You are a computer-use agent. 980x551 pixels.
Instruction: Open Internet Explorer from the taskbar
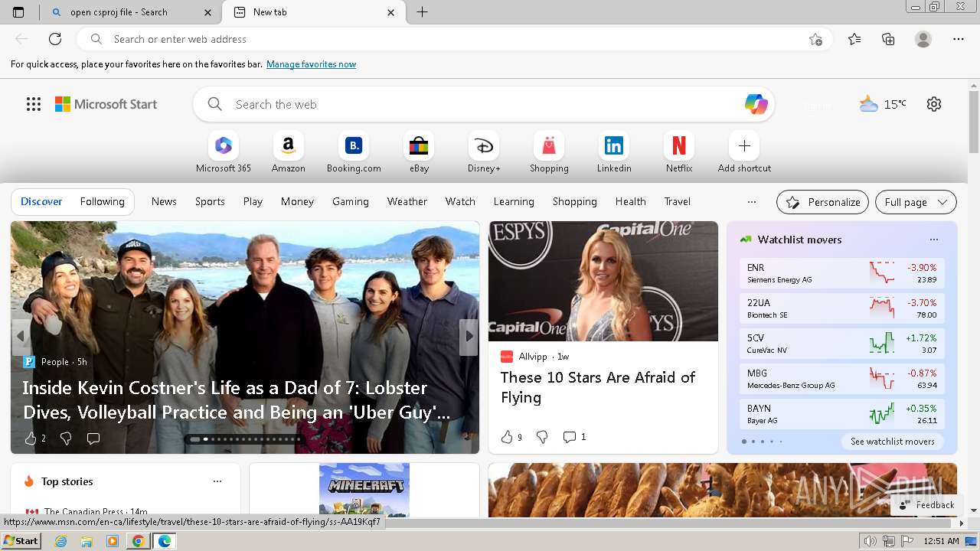[x=61, y=541]
